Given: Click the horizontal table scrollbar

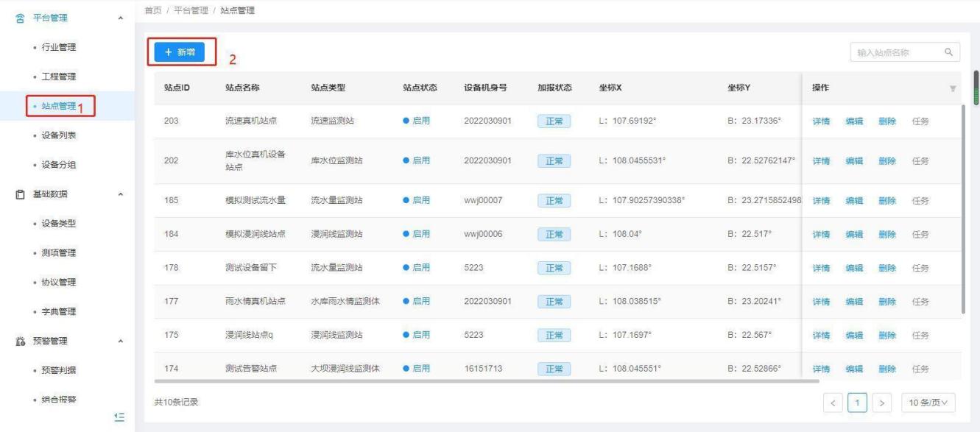Looking at the screenshot, I should point(486,381).
